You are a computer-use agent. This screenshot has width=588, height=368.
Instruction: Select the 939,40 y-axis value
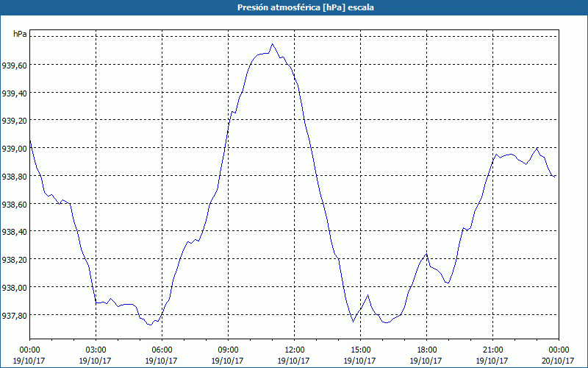coord(14,93)
